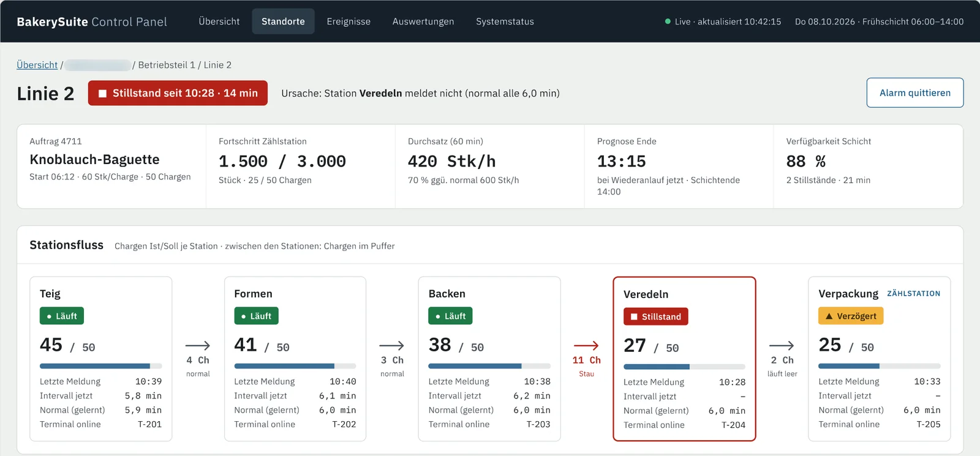Open the Auswertungen tab
The image size is (980, 456).
tap(423, 21)
